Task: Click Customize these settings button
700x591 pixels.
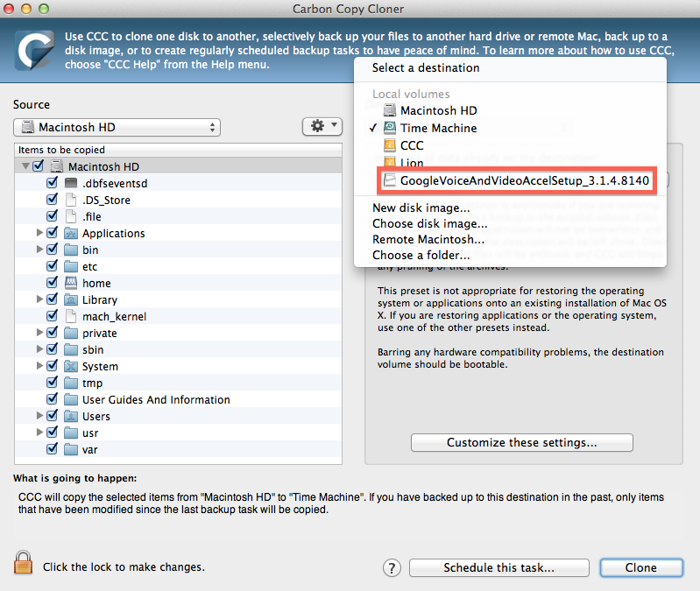Action: point(522,442)
